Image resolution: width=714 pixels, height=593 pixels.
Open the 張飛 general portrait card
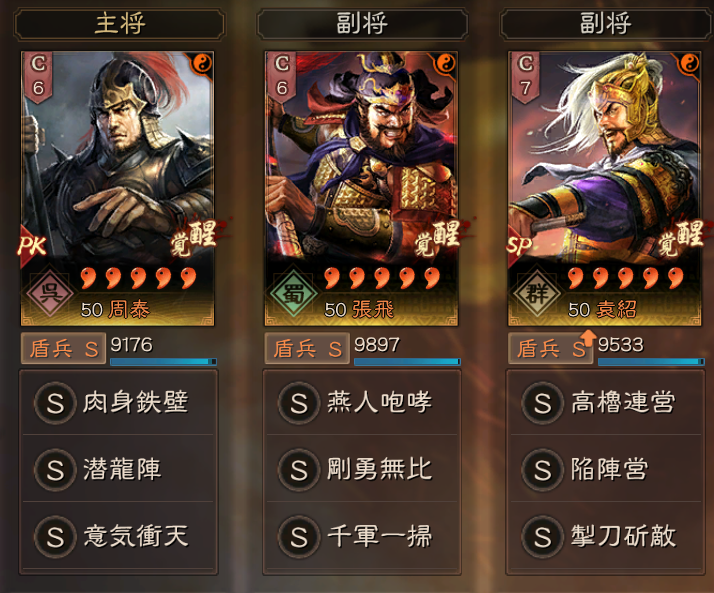(x=361, y=189)
